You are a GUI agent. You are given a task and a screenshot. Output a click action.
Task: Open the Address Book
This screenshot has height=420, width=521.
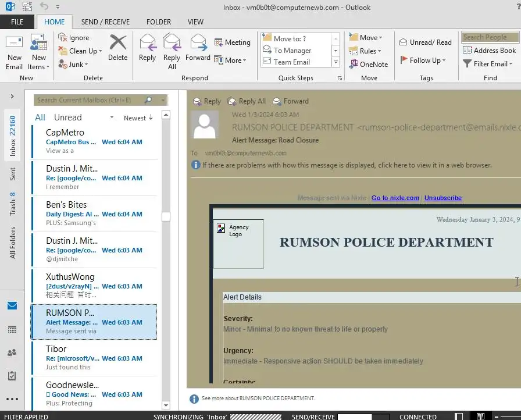(x=489, y=50)
